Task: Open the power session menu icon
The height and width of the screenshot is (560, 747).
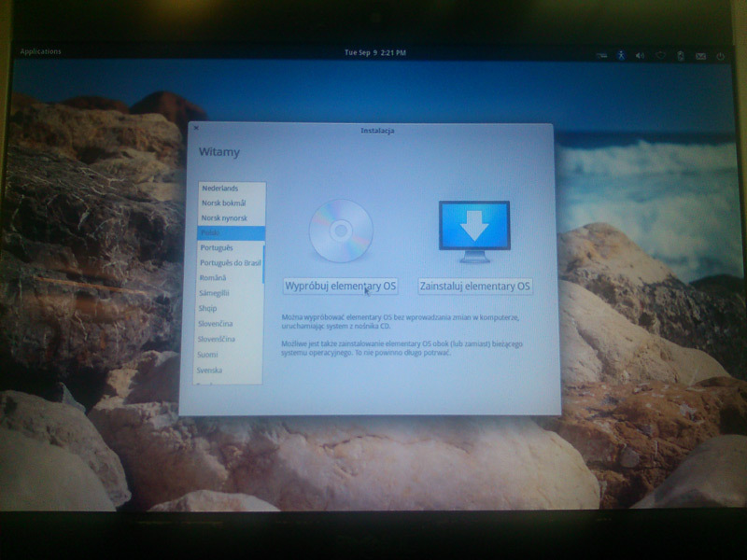Action: point(720,56)
